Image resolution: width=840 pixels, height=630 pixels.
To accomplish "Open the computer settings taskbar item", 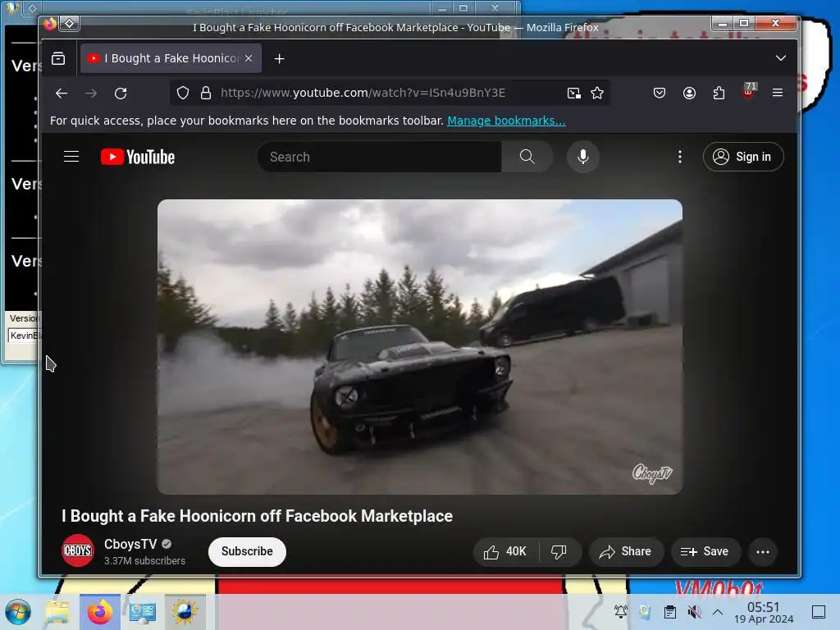I will point(143,612).
